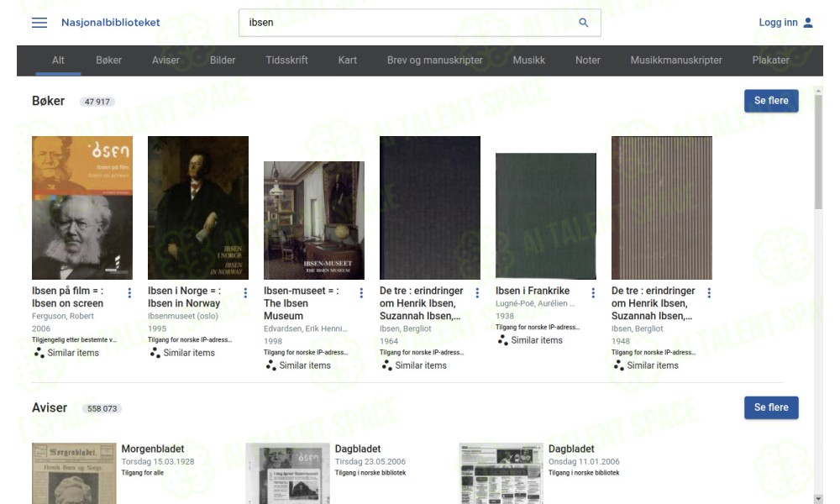Screen dimensions: 840x504
Task: Open Ibsen på film book cover
Action: [82, 207]
